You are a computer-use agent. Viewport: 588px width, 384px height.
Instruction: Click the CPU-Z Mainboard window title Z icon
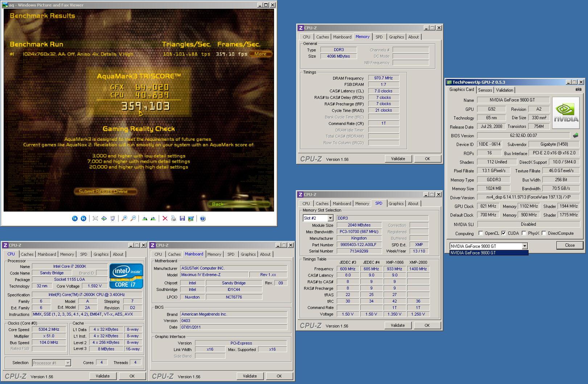pos(153,245)
